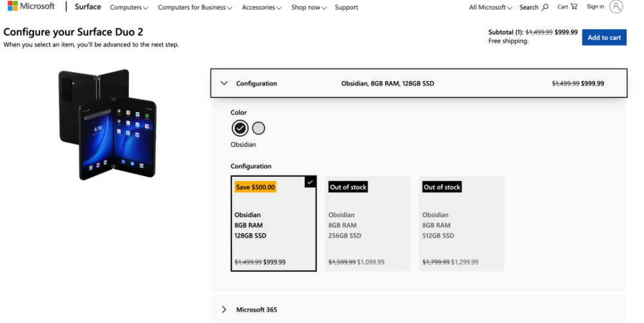This screenshot has height=323, width=644.
Task: Expand the Accessories menu
Action: click(x=261, y=8)
